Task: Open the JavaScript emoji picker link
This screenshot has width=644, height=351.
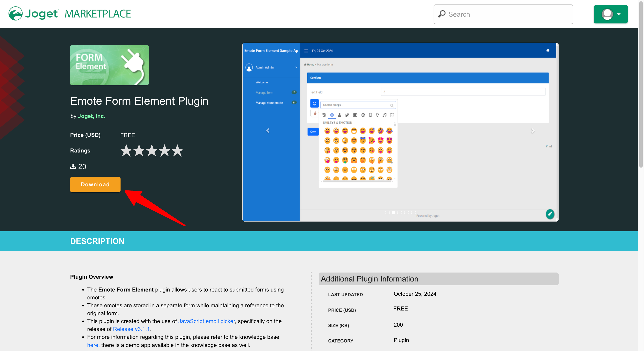Action: [207, 321]
